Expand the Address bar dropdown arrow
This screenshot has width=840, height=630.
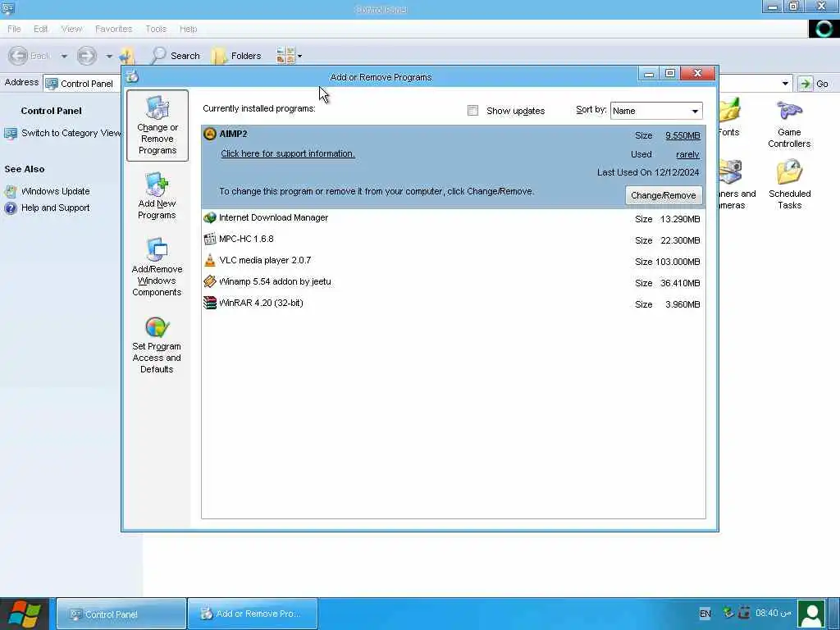785,84
